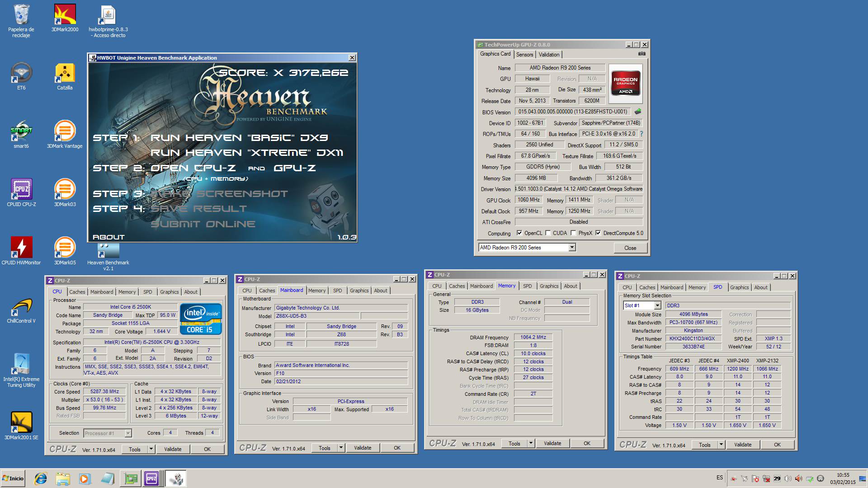The width and height of the screenshot is (868, 488).
Task: Switch to the HWBOT Heaven taskbar button
Action: click(176, 479)
